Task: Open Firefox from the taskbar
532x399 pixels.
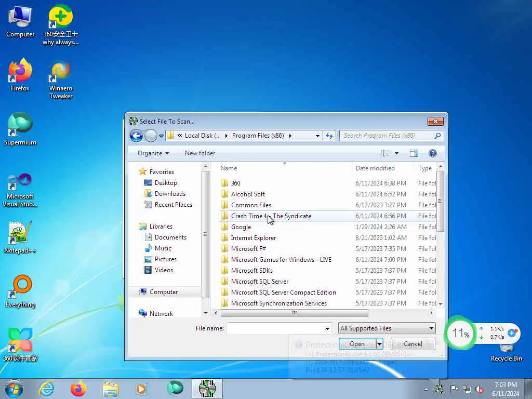Action: pyautogui.click(x=78, y=389)
